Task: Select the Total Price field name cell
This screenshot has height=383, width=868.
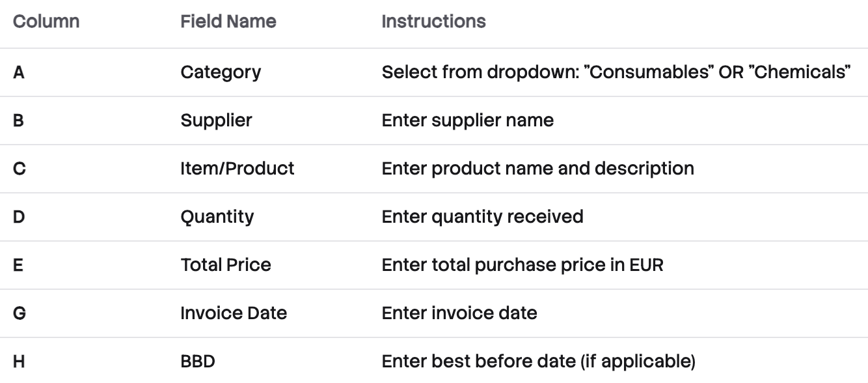Action: pyautogui.click(x=226, y=264)
